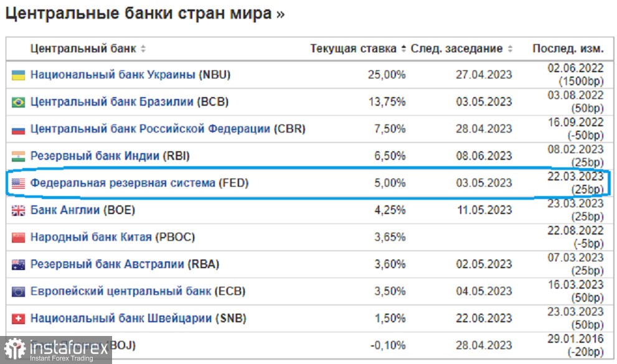Click the Ukraine flag icon

pyautogui.click(x=18, y=75)
